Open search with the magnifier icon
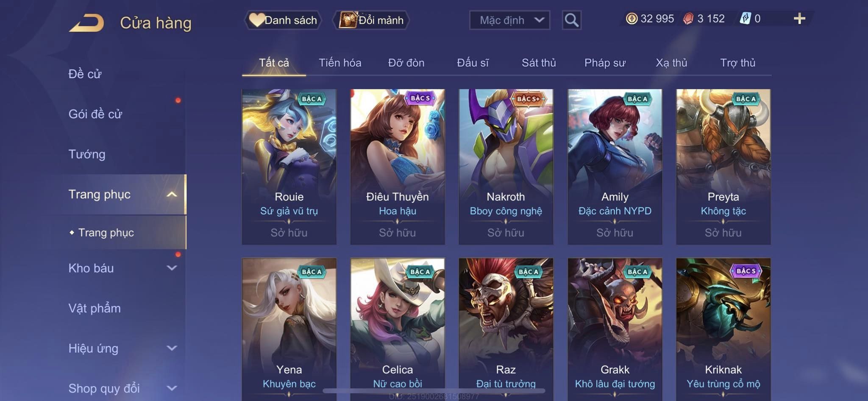The image size is (868, 401). (x=571, y=20)
